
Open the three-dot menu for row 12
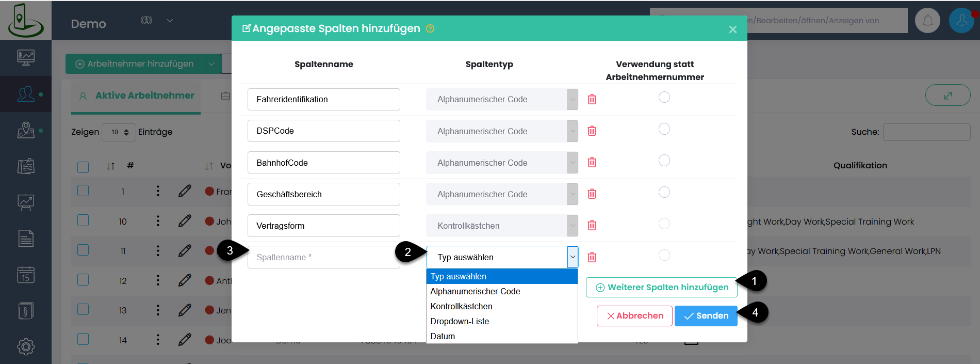coord(158,281)
